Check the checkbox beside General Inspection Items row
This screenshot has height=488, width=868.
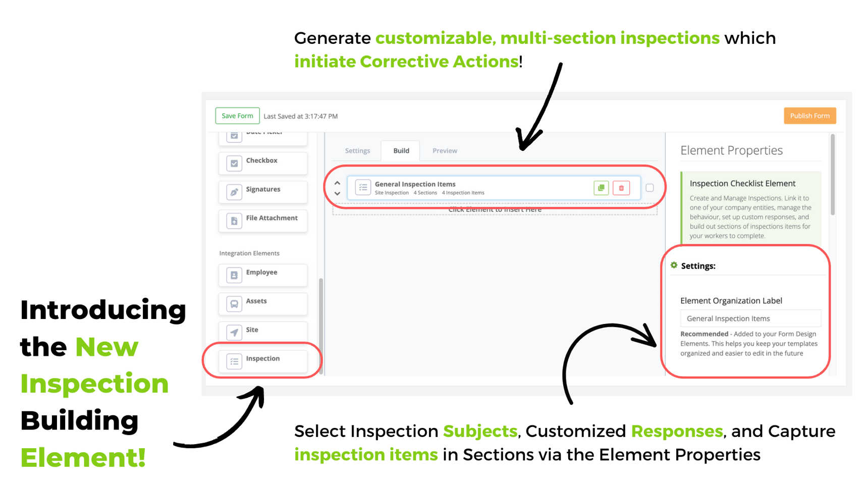(x=650, y=188)
